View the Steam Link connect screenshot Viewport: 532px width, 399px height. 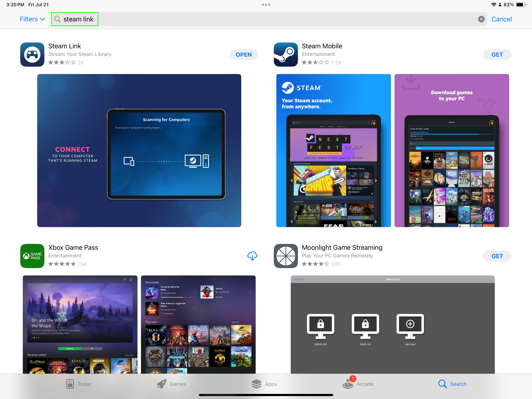[x=139, y=150]
